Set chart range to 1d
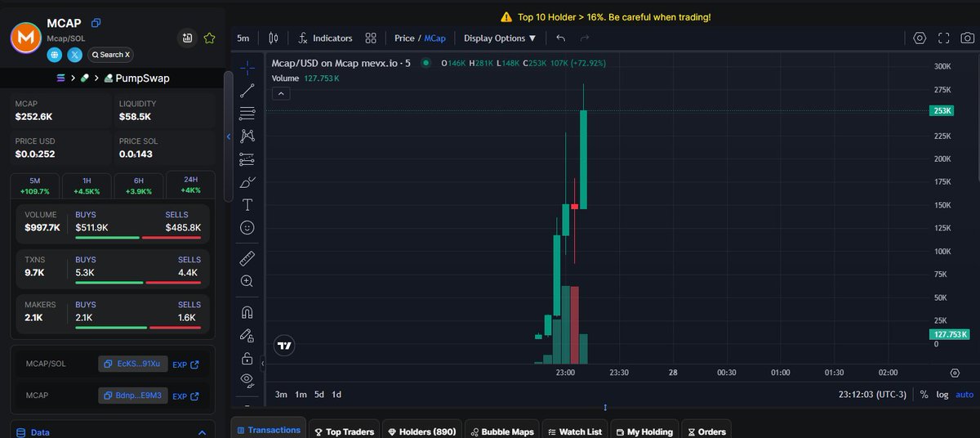Viewport: 980px width, 438px height. click(336, 395)
